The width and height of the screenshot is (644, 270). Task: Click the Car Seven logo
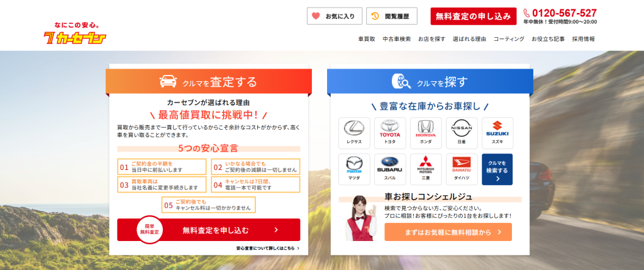click(75, 34)
